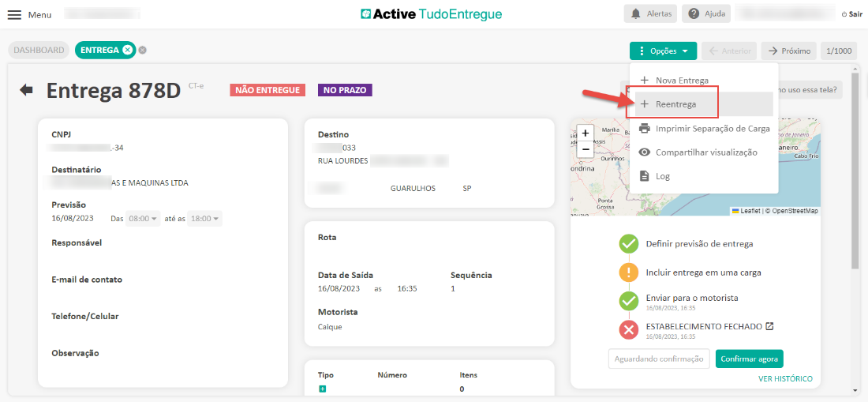Select the Previsão date 16/08/2023
This screenshot has height=402, width=868.
pyautogui.click(x=73, y=219)
